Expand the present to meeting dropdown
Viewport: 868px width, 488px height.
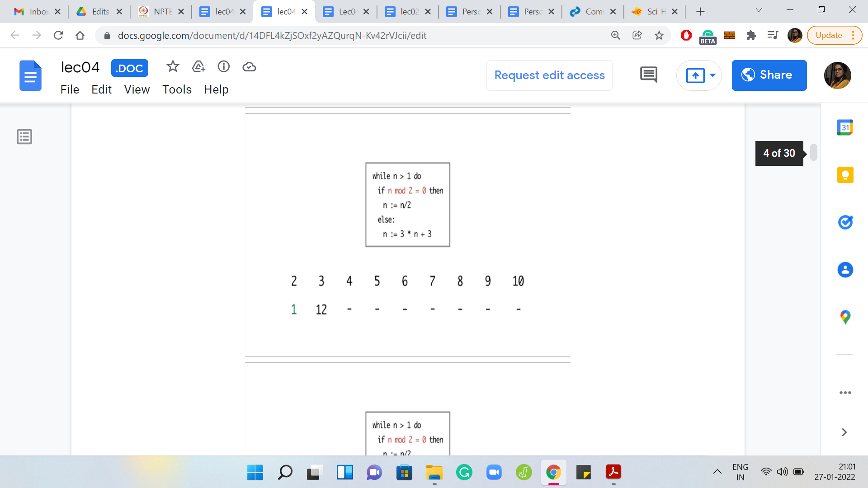(712, 75)
